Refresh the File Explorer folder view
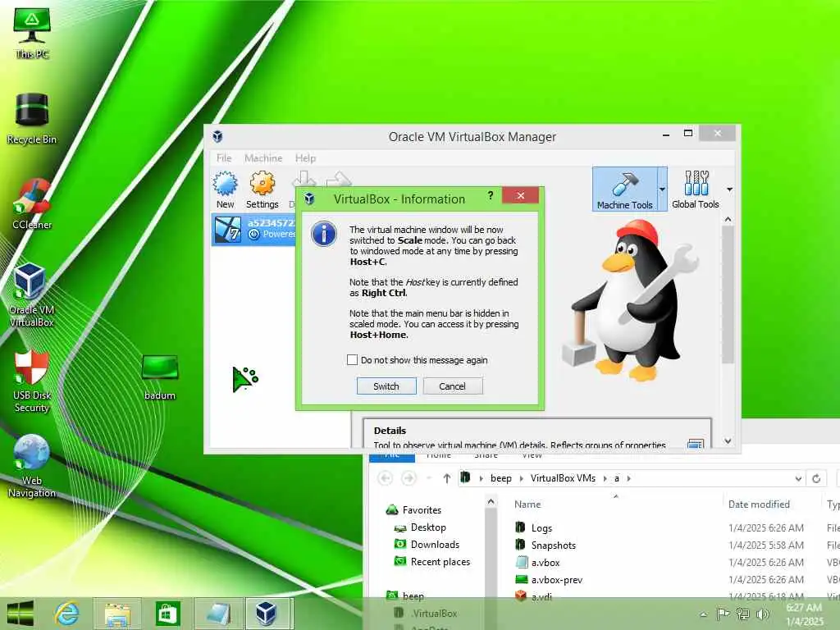Screen dimensions: 840x630 816,478
